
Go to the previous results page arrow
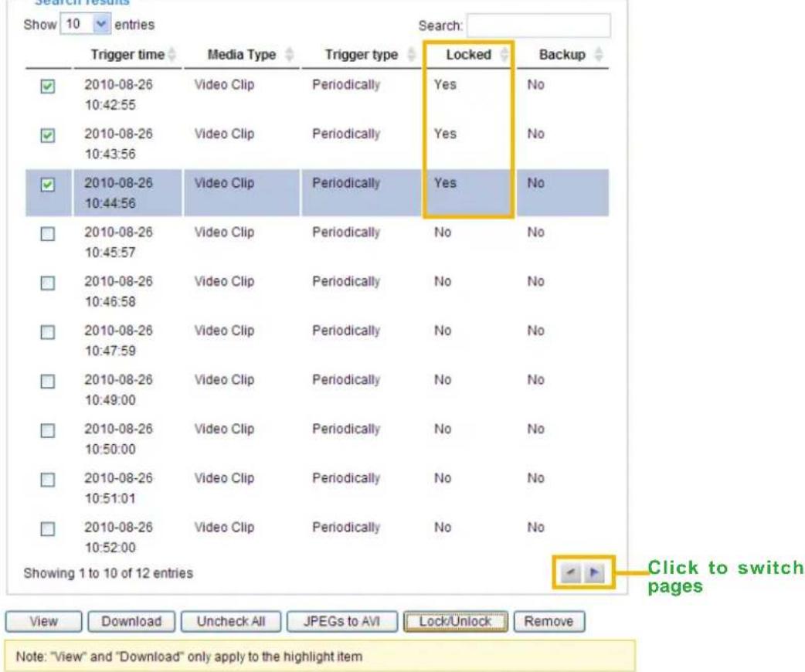tap(570, 572)
